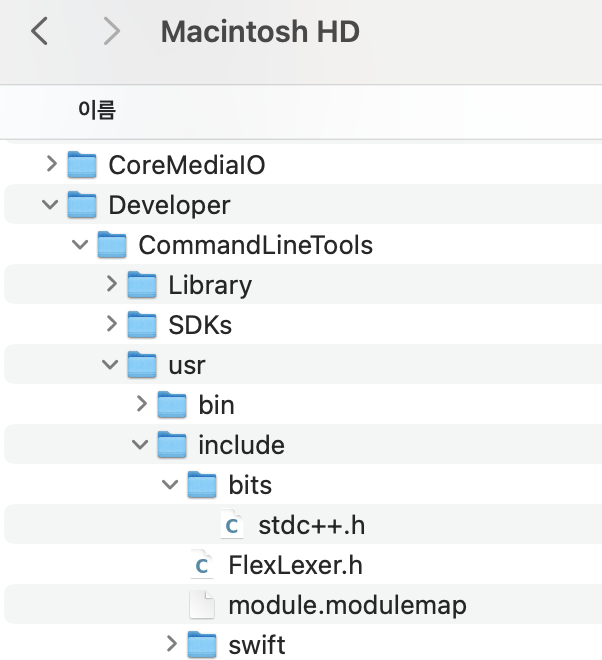Expand the swift folder chevron
Image resolution: width=602 pixels, height=660 pixels.
point(171,644)
